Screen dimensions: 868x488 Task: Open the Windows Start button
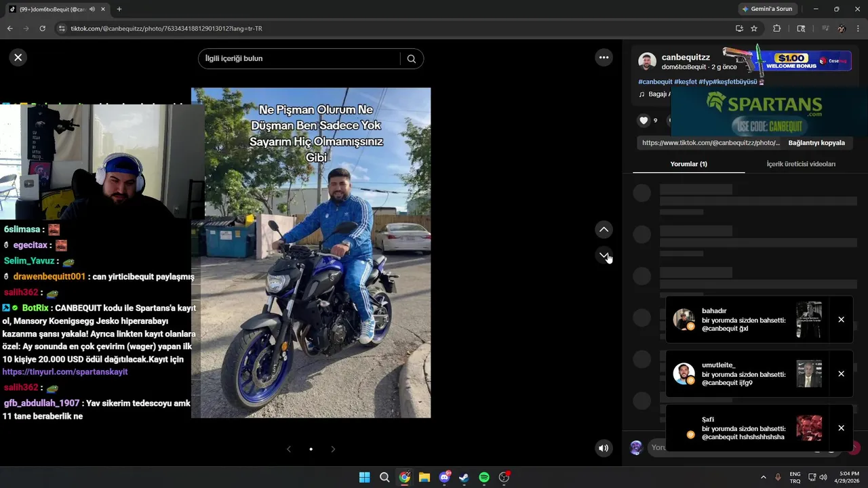coord(364,477)
